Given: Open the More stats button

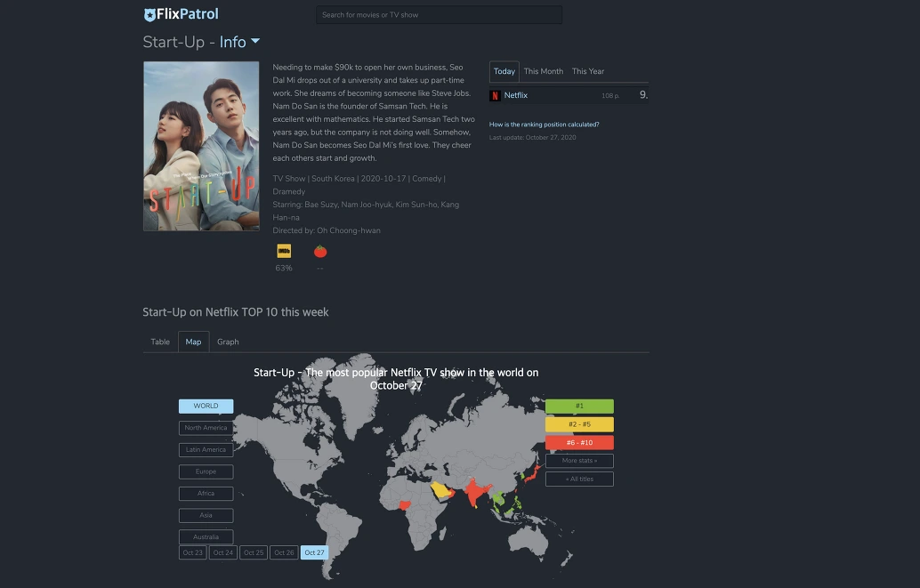Looking at the screenshot, I should (x=580, y=461).
